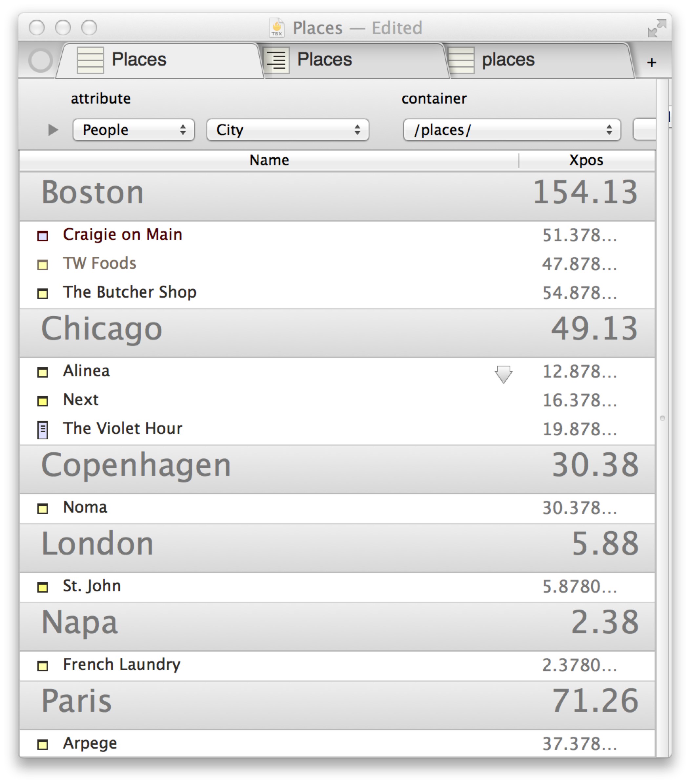This screenshot has width=690, height=784.
Task: Switch to the first Places tab
Action: [x=159, y=60]
